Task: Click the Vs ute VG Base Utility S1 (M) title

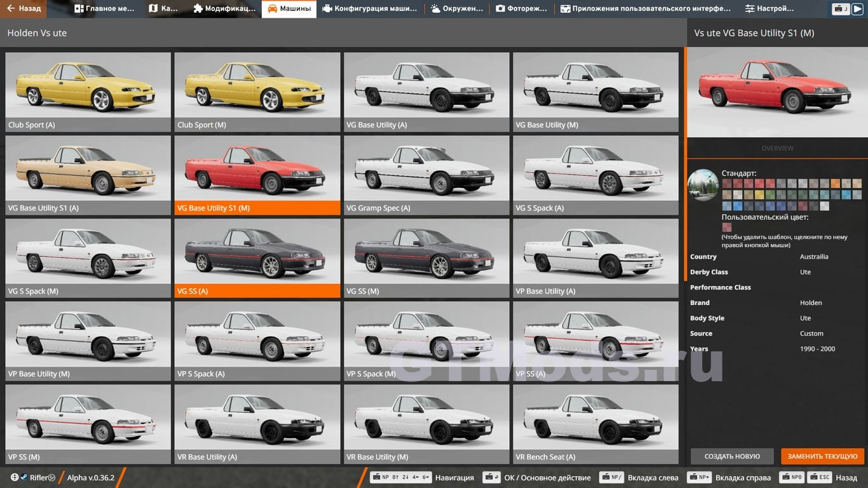Action: (x=754, y=33)
